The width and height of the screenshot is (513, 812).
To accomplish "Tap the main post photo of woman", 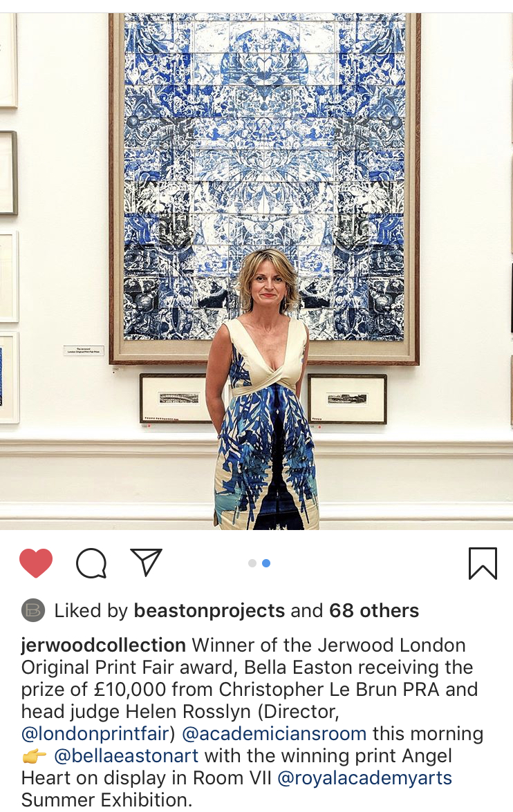I will (x=256, y=271).
